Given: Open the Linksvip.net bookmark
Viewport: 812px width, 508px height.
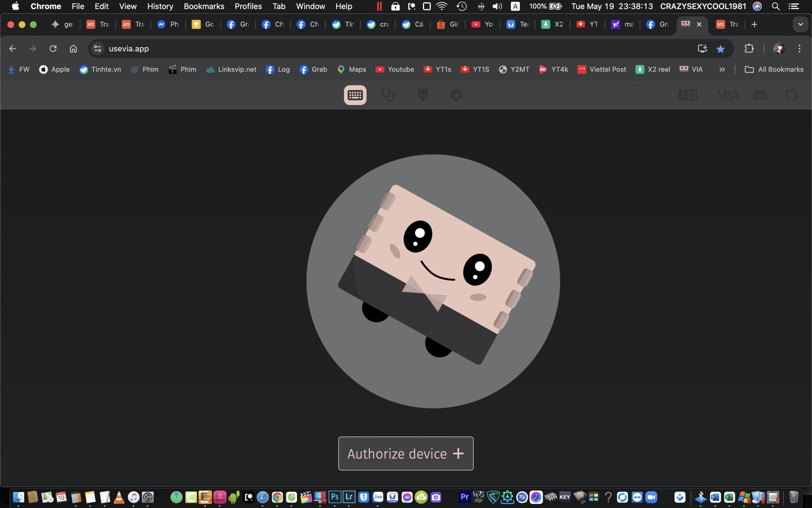Looking at the screenshot, I should point(231,69).
